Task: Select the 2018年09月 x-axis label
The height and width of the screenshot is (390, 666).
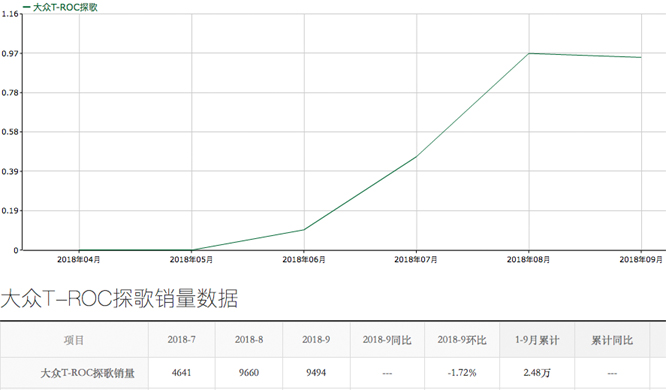Action: point(641,259)
